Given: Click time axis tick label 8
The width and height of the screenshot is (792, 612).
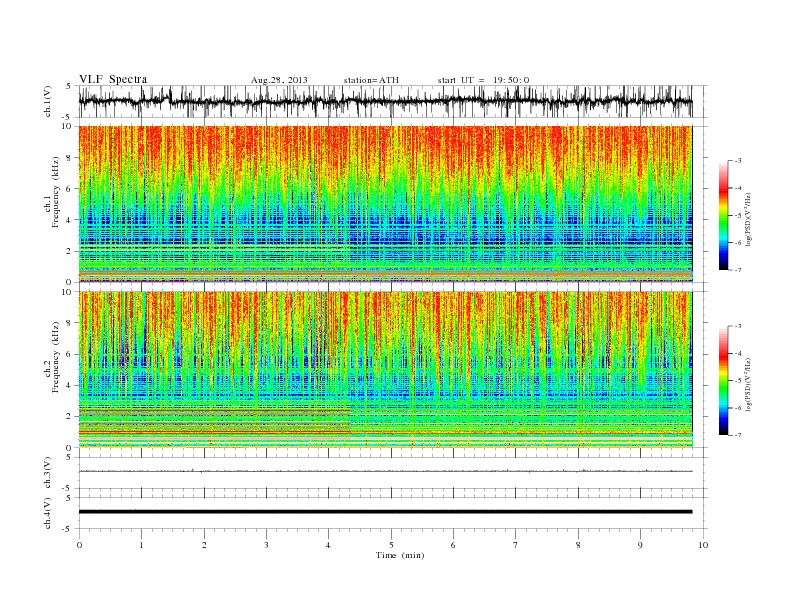Looking at the screenshot, I should [578, 545].
